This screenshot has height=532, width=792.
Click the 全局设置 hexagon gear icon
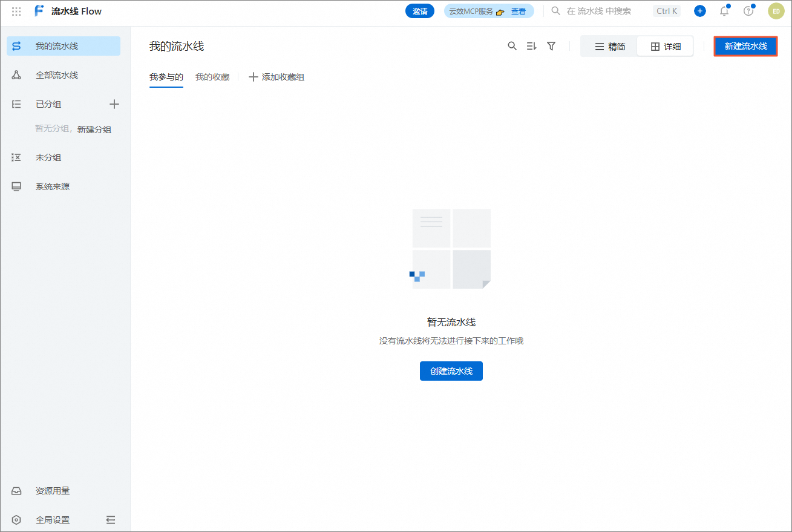(x=16, y=520)
